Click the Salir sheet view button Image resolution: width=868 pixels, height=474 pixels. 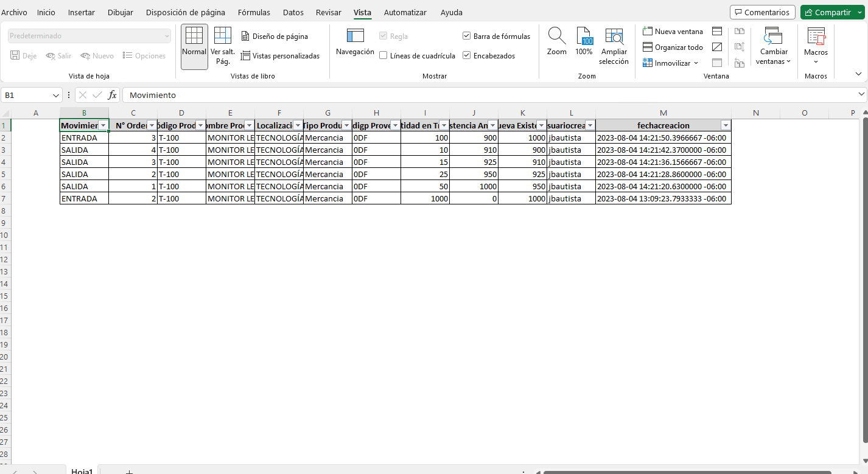tap(58, 56)
